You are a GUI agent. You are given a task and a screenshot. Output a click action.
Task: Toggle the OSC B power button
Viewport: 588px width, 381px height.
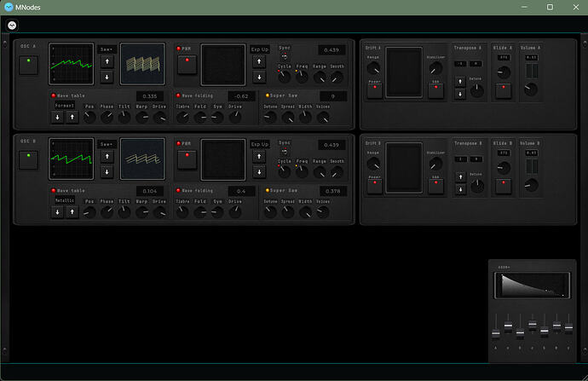point(28,159)
